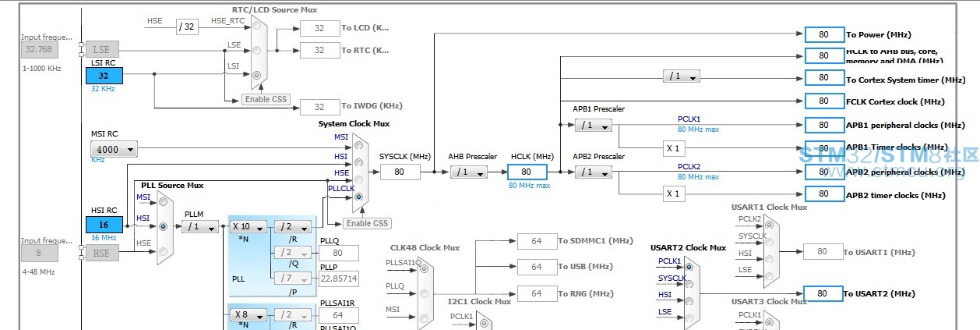Click the PLLQ 80 output box
This screenshot has height=330, width=980.
click(x=339, y=253)
